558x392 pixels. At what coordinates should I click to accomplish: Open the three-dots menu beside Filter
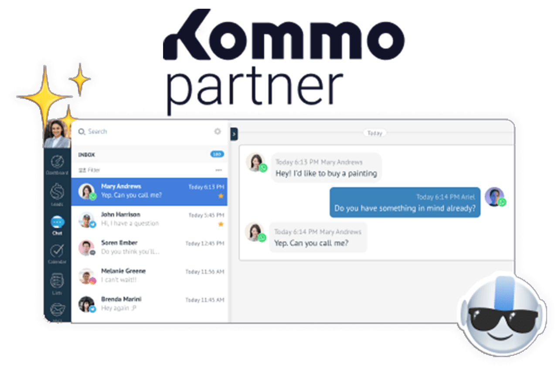[219, 170]
